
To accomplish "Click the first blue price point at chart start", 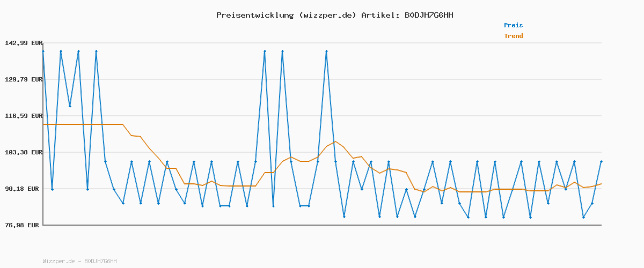I will pyautogui.click(x=43, y=51).
